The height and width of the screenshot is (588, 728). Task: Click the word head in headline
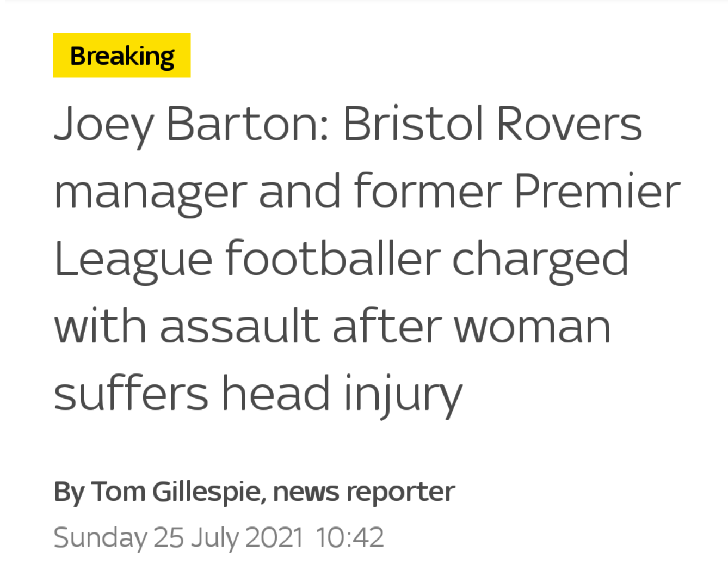(276, 392)
